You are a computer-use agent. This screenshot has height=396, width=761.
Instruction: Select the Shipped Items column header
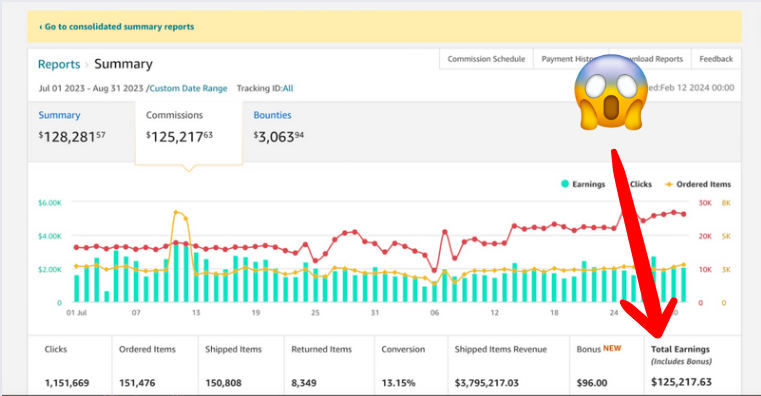point(233,349)
